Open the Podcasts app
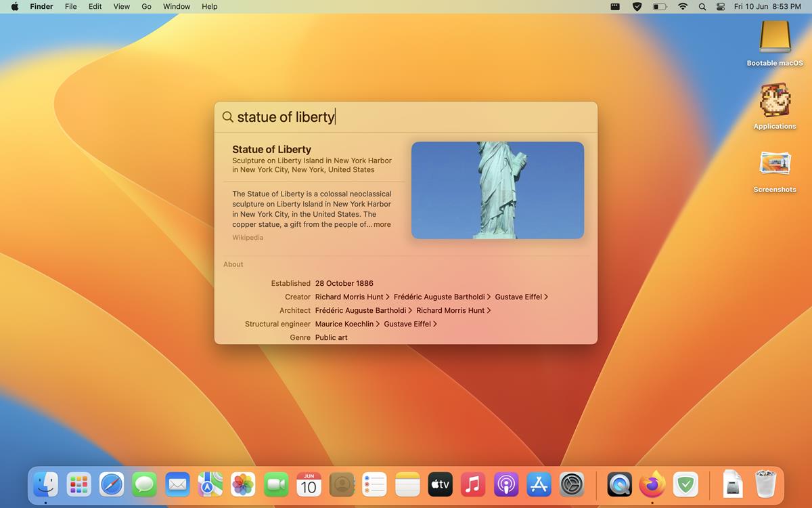This screenshot has height=508, width=812. pyautogui.click(x=505, y=484)
